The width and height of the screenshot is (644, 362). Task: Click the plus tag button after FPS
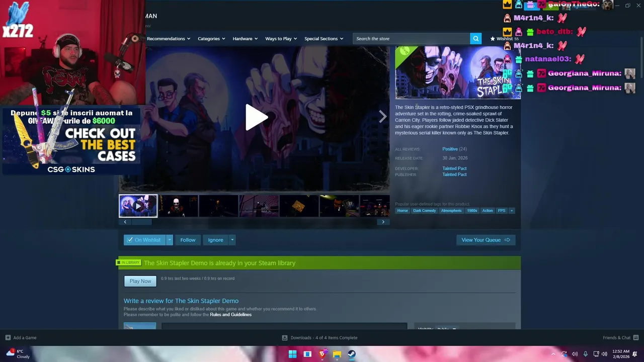512,211
